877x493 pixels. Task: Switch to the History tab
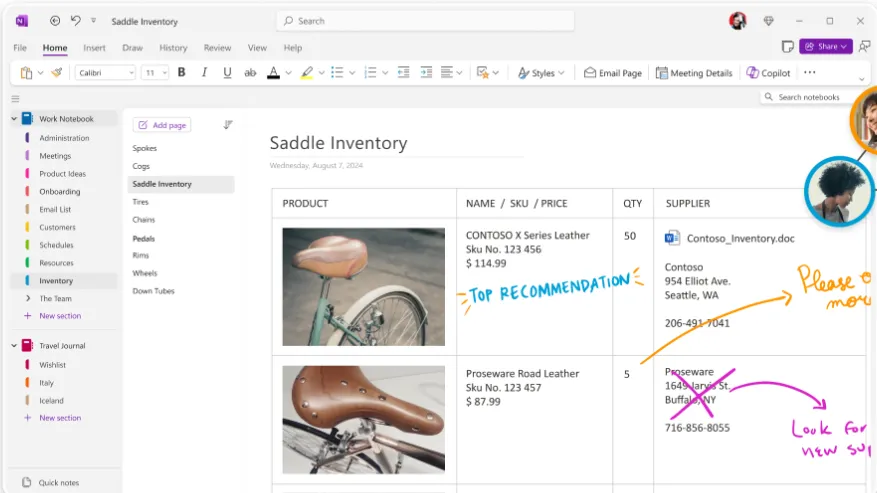[173, 48]
